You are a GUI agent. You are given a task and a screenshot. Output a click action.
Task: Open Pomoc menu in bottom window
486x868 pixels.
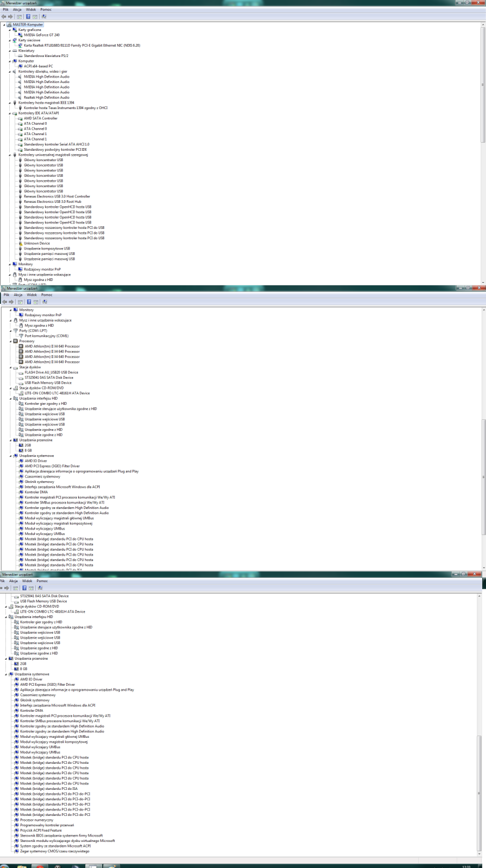pyautogui.click(x=42, y=580)
